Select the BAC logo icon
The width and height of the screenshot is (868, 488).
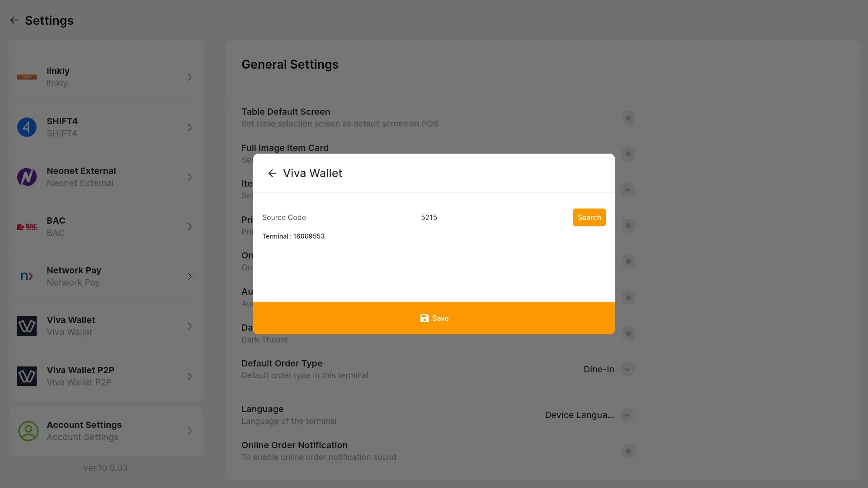click(x=27, y=227)
